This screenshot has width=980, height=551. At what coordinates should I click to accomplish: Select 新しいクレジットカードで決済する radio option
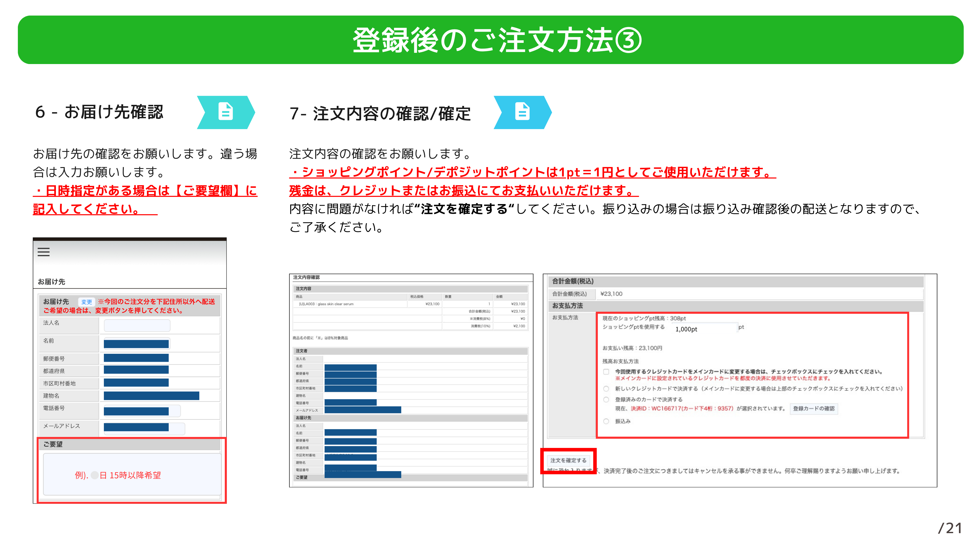point(606,389)
